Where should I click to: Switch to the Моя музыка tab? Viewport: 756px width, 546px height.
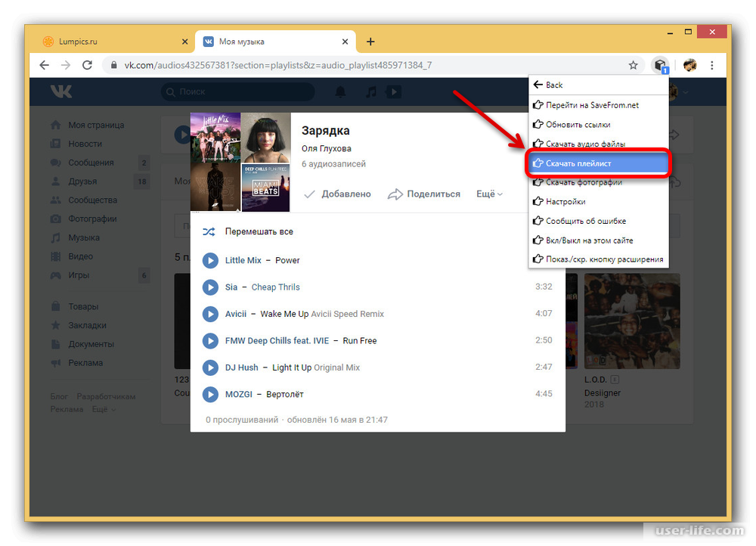point(276,42)
